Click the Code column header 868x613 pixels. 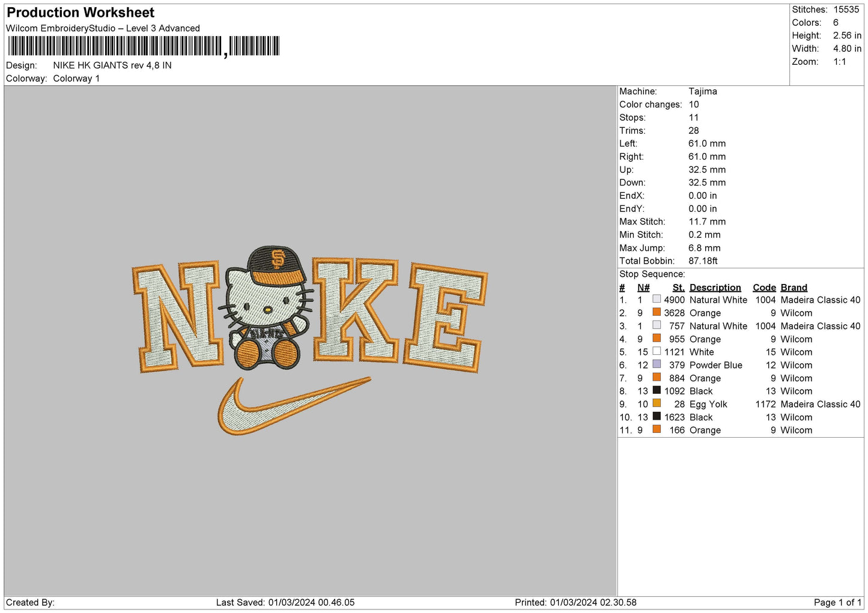[764, 288]
